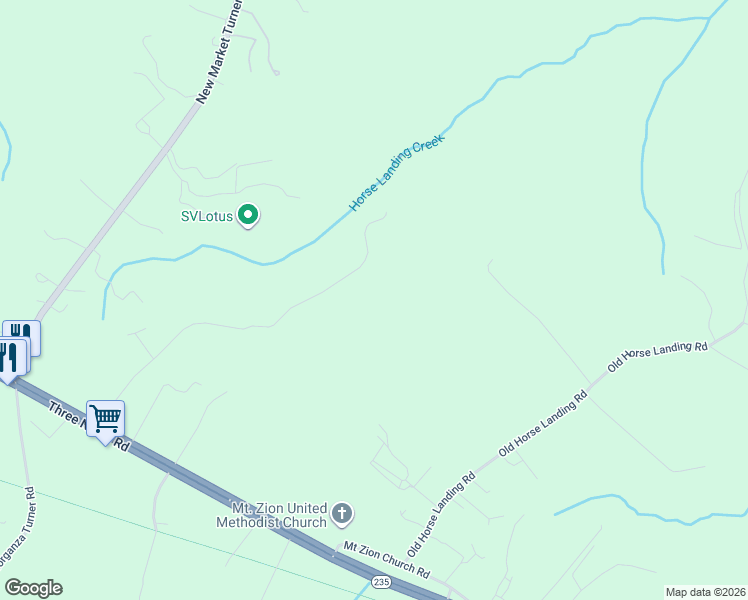Click the New Market Turner road label
This screenshot has width=748, height=600.
point(219,52)
